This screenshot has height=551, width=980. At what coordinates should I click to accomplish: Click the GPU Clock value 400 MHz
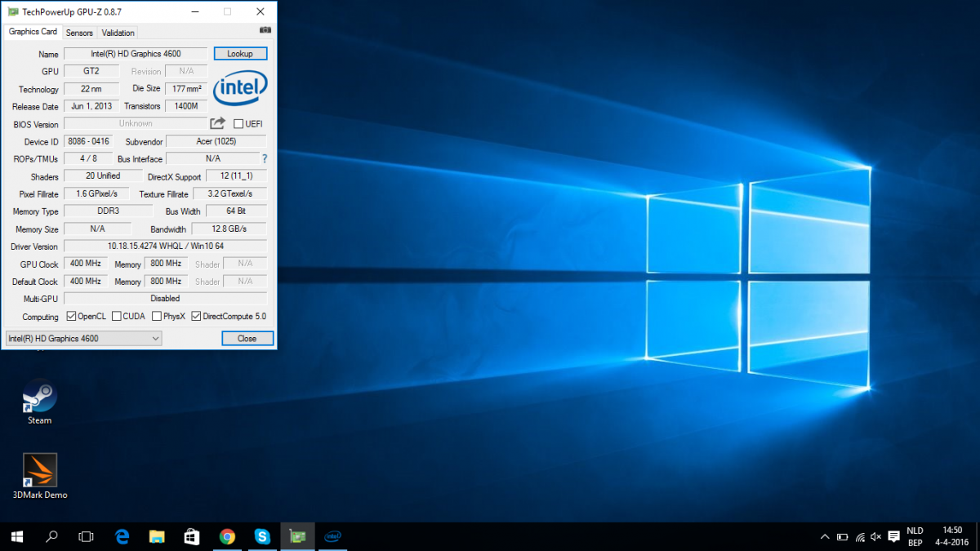pyautogui.click(x=86, y=264)
